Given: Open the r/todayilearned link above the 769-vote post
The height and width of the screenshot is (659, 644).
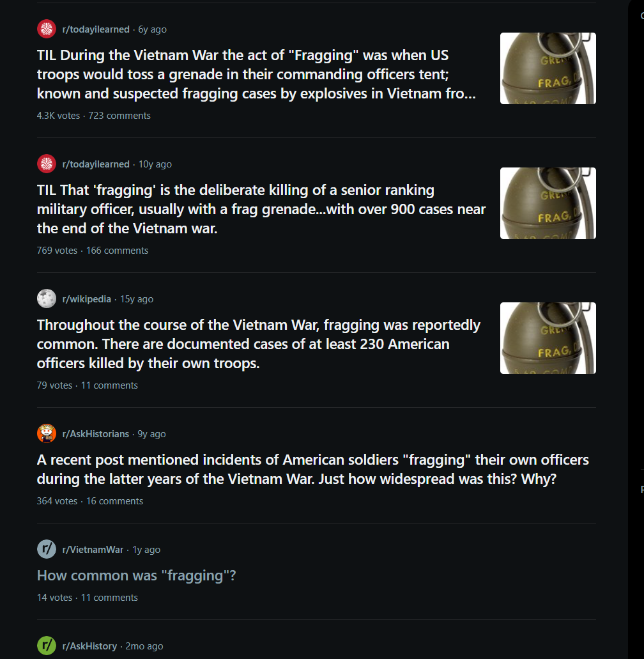Looking at the screenshot, I should coord(96,164).
